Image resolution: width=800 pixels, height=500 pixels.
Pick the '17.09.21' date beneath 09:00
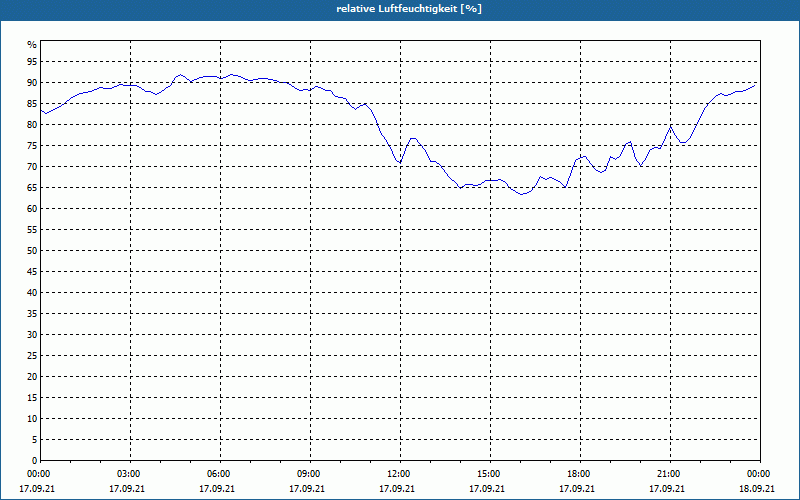307,489
